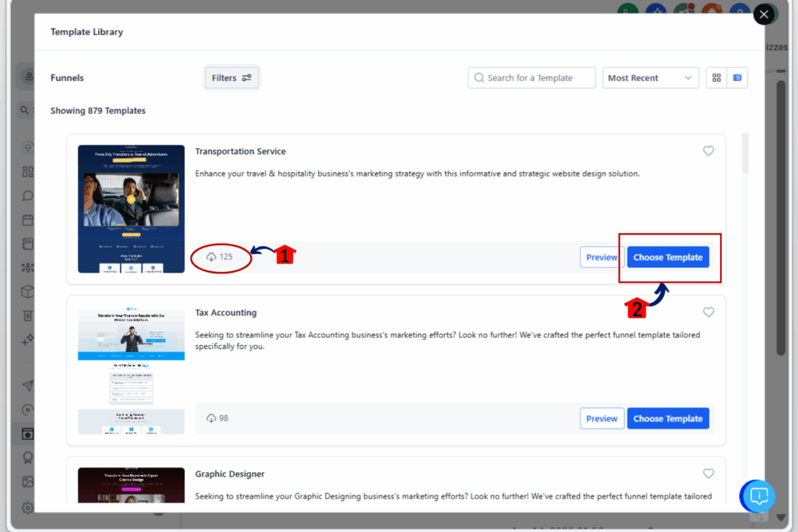Switch to list view layout
This screenshot has width=798, height=532.
[x=737, y=78]
